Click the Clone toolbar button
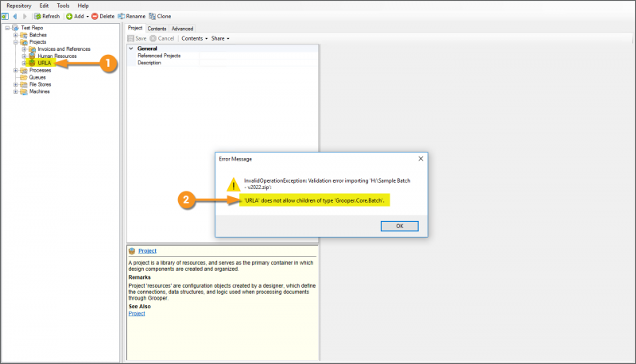The width and height of the screenshot is (636, 364). pyautogui.click(x=161, y=16)
